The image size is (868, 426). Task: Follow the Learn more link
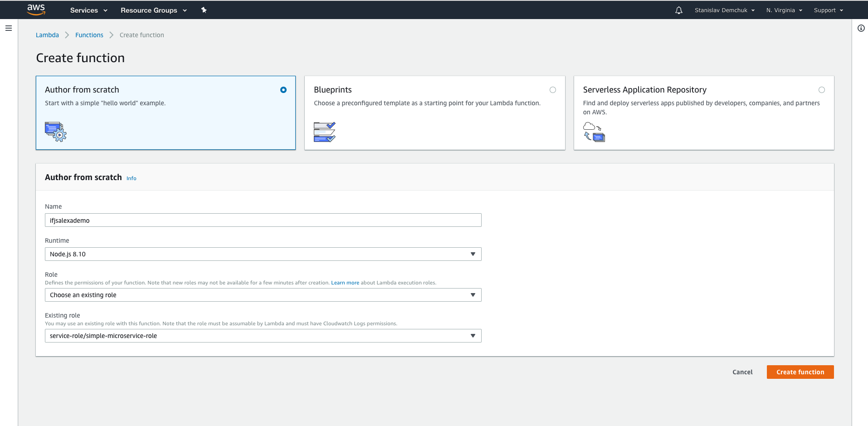345,283
